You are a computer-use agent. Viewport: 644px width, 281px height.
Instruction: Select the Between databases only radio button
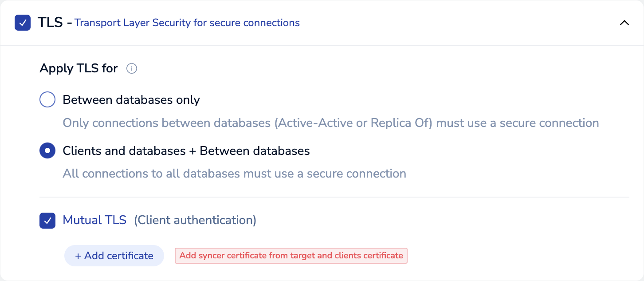[47, 100]
